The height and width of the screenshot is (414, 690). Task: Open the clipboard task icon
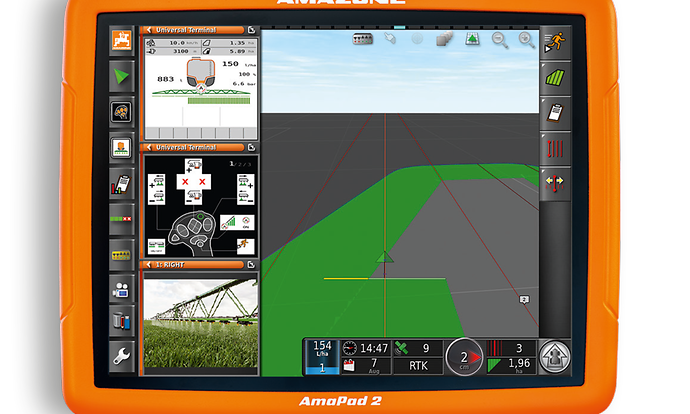pos(555,112)
